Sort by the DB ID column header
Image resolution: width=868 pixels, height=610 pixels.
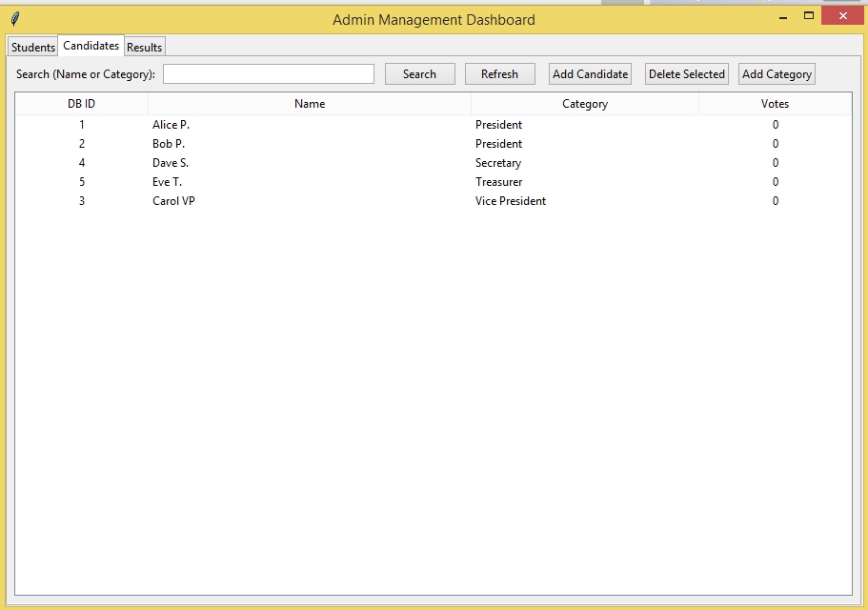point(82,104)
